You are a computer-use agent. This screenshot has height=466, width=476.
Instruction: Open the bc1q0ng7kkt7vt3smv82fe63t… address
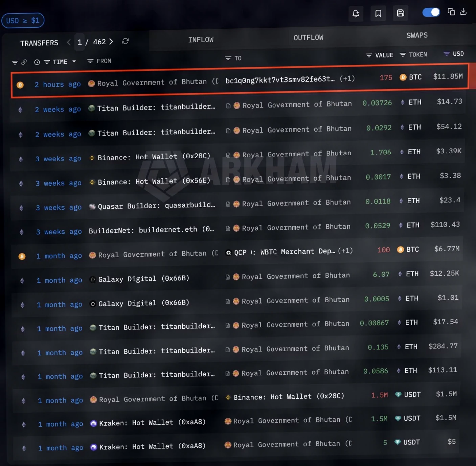tap(280, 79)
